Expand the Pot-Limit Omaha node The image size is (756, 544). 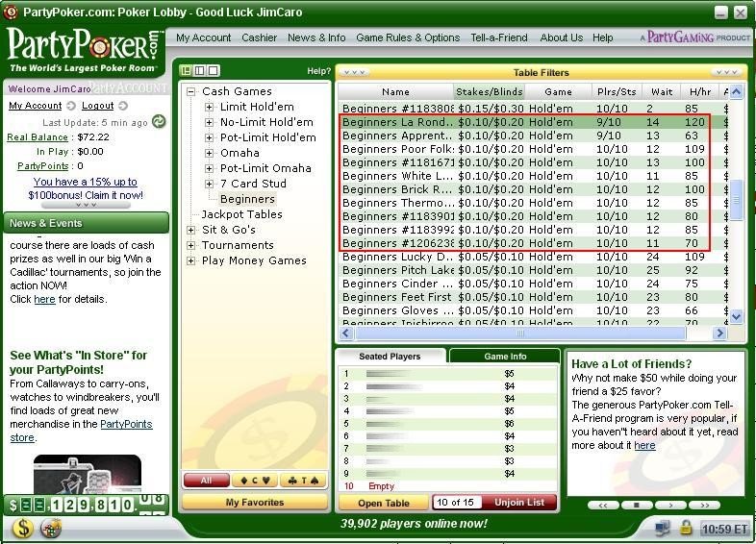click(210, 168)
